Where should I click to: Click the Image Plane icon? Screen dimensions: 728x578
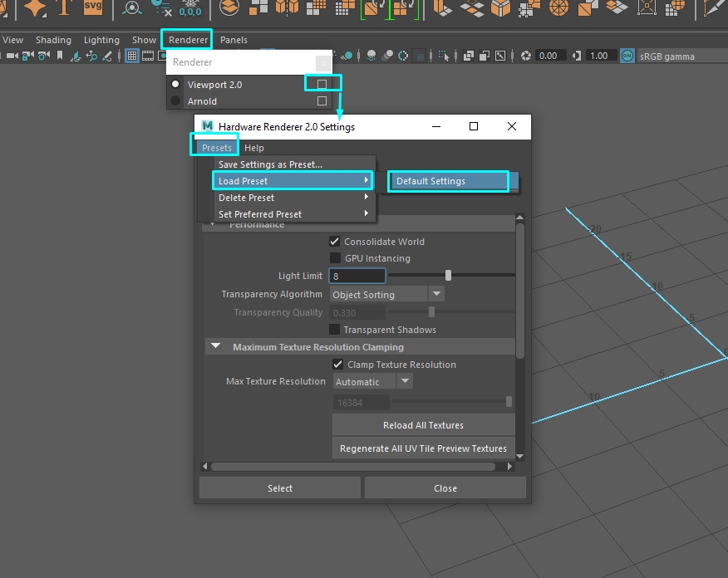[76, 56]
